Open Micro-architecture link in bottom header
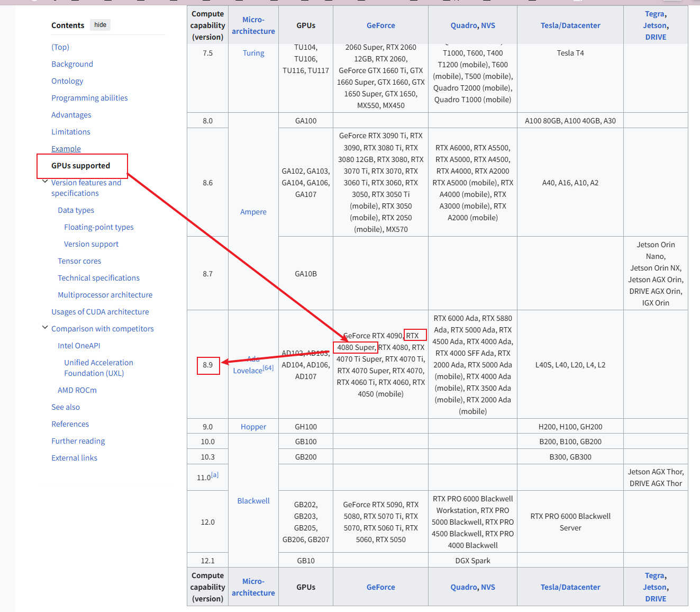The image size is (700, 612). click(x=253, y=587)
